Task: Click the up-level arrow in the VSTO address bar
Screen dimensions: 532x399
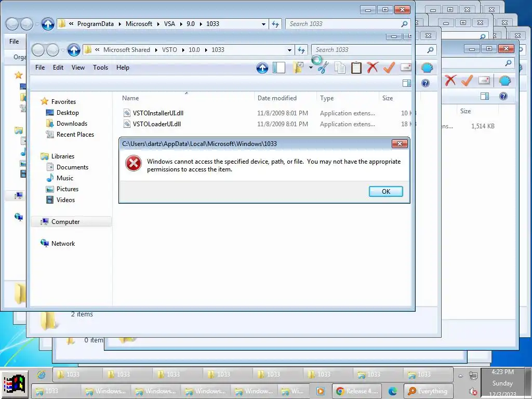Action: (x=74, y=50)
